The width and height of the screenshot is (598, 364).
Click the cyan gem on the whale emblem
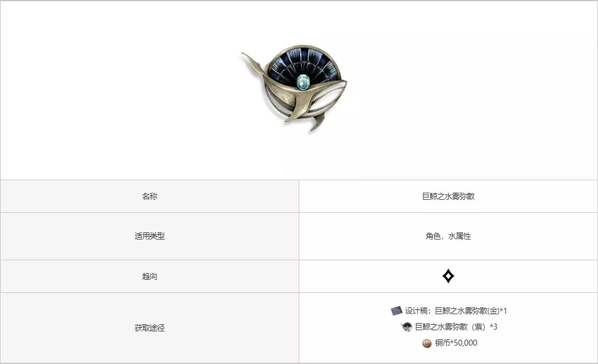(303, 82)
